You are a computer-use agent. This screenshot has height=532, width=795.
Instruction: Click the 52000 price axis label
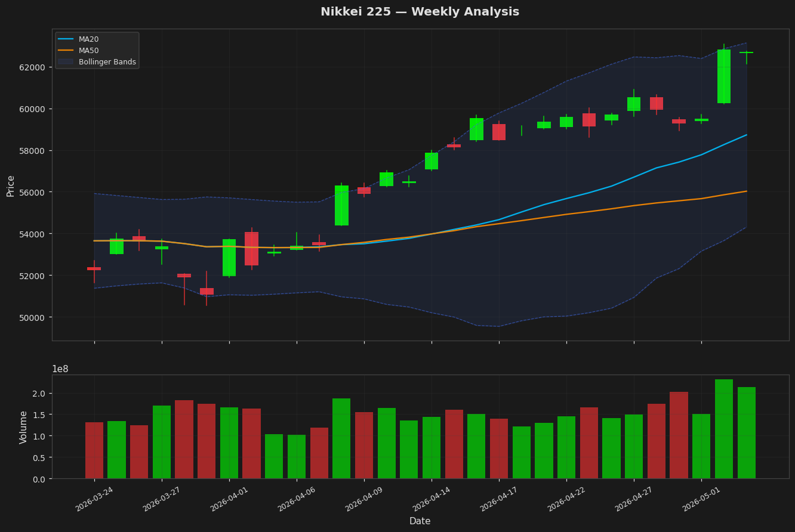coord(32,276)
